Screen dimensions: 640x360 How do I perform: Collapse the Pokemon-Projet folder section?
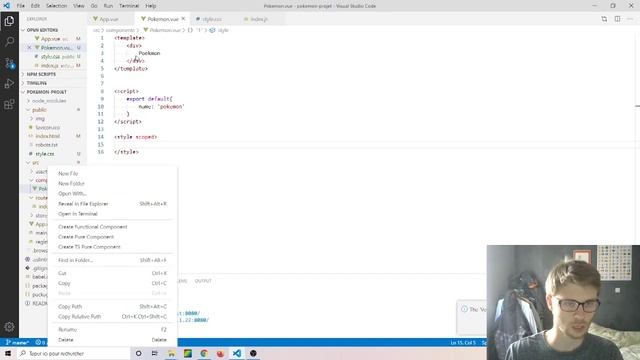[53, 92]
